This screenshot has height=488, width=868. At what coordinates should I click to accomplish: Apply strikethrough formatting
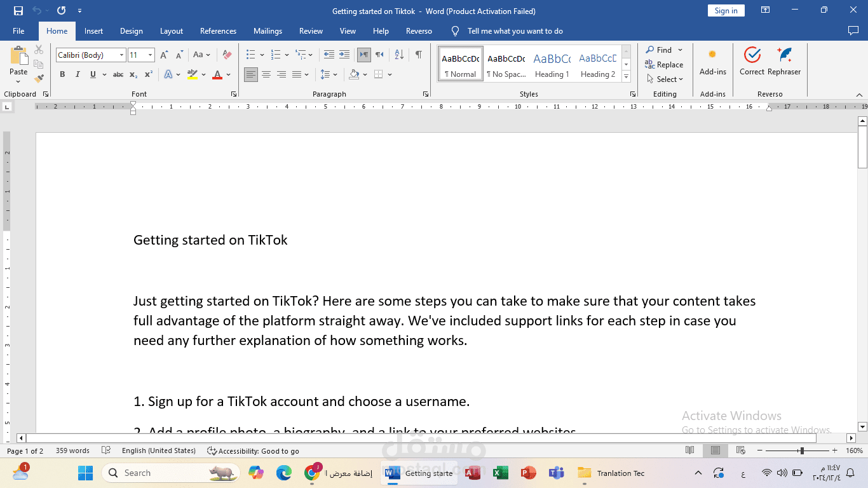click(118, 74)
